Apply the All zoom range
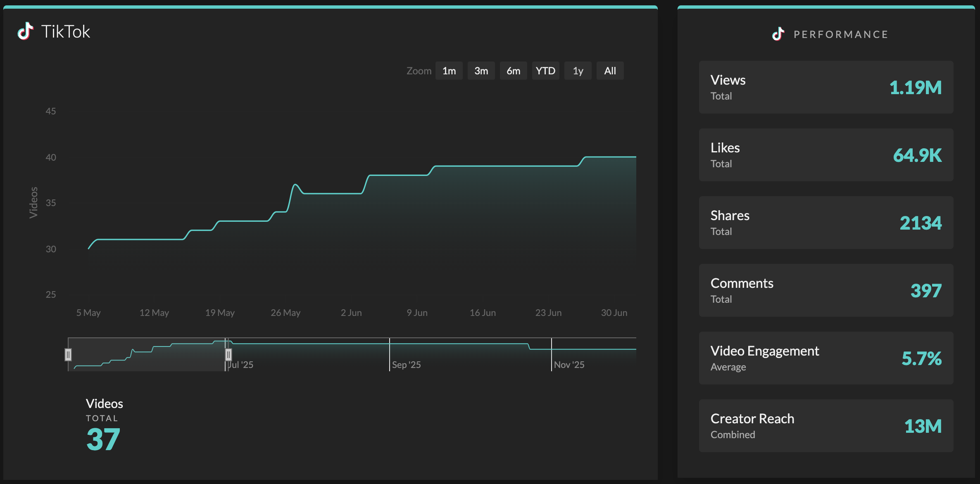 point(610,71)
